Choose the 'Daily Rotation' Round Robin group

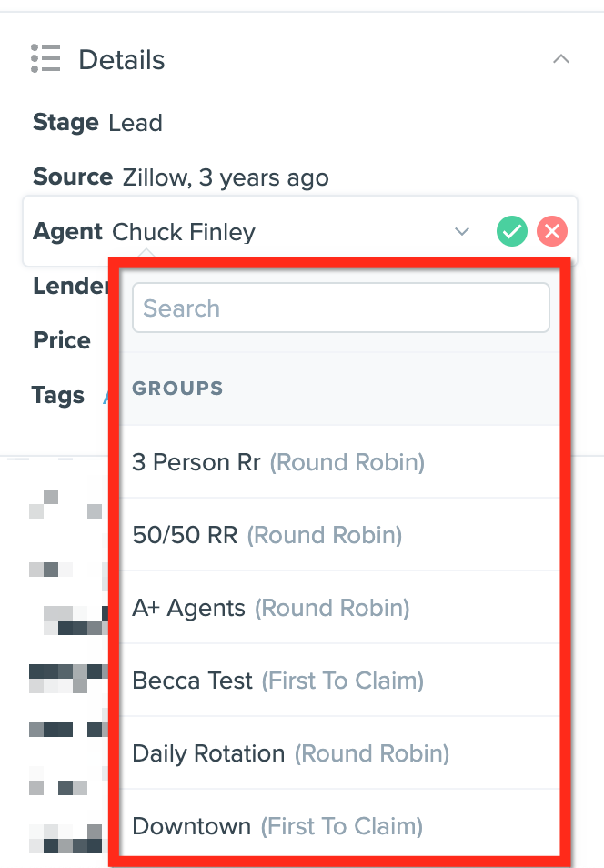click(289, 753)
